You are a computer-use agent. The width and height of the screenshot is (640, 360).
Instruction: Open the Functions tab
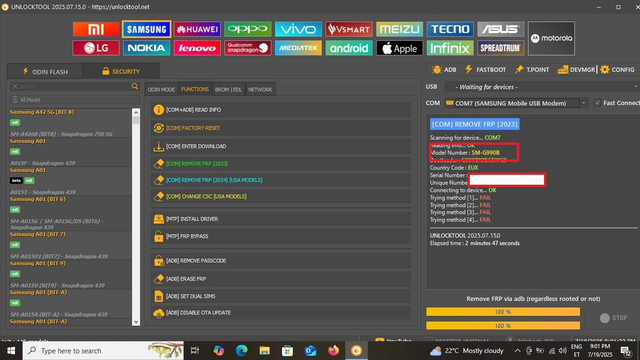click(x=195, y=89)
